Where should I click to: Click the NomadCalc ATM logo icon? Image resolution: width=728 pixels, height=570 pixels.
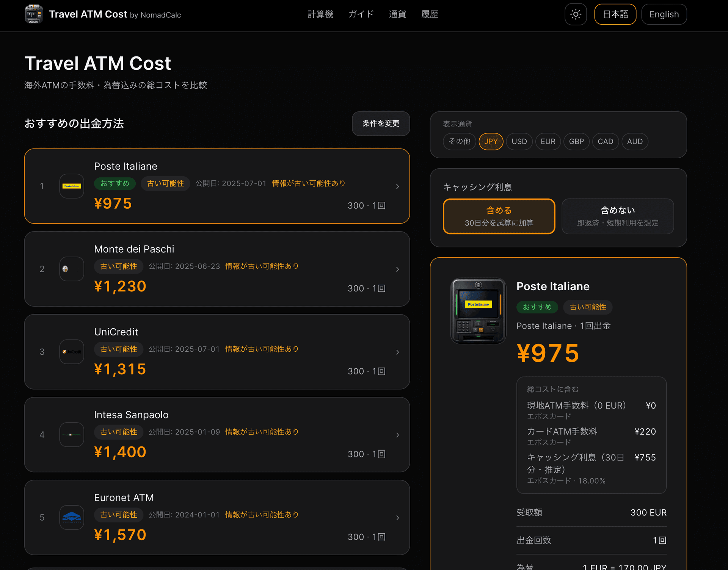pos(34,14)
